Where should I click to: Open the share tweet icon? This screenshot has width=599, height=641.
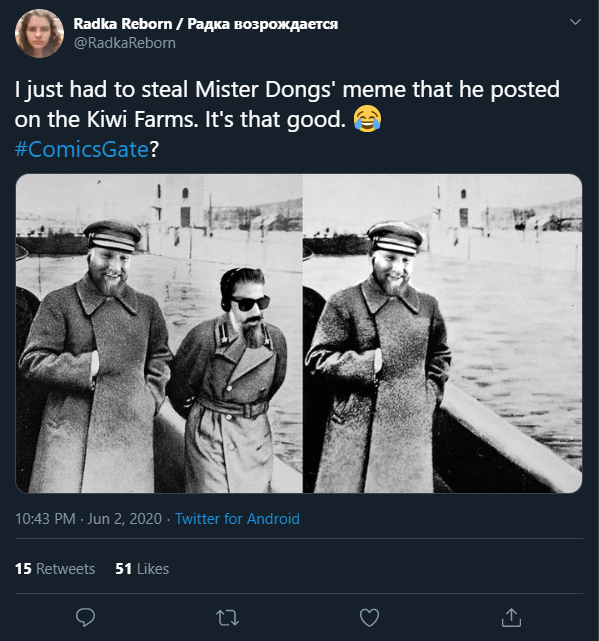click(x=511, y=617)
